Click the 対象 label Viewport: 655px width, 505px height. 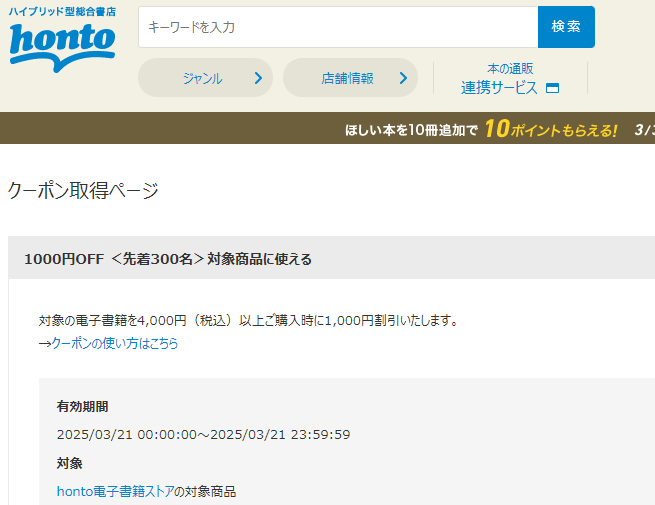click(x=69, y=463)
